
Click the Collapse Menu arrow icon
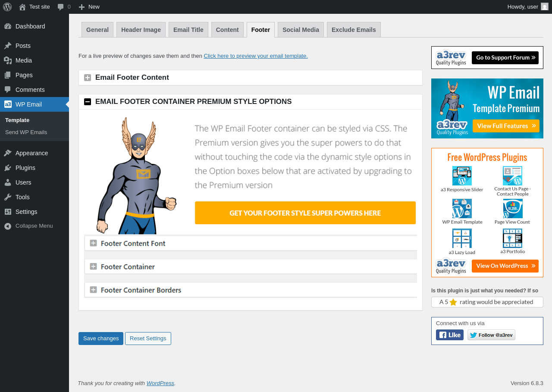[8, 226]
